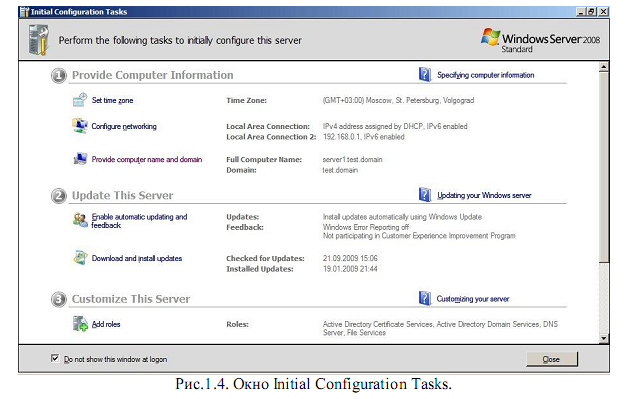This screenshot has width=628, height=399.
Task: Click the IPv4 address assigned by DHCP value
Action: click(395, 126)
